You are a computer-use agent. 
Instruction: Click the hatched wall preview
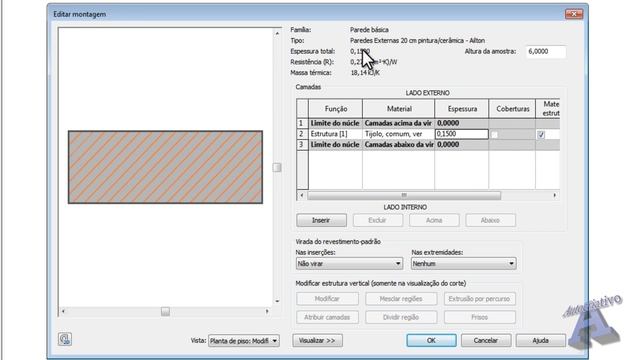[x=165, y=167]
